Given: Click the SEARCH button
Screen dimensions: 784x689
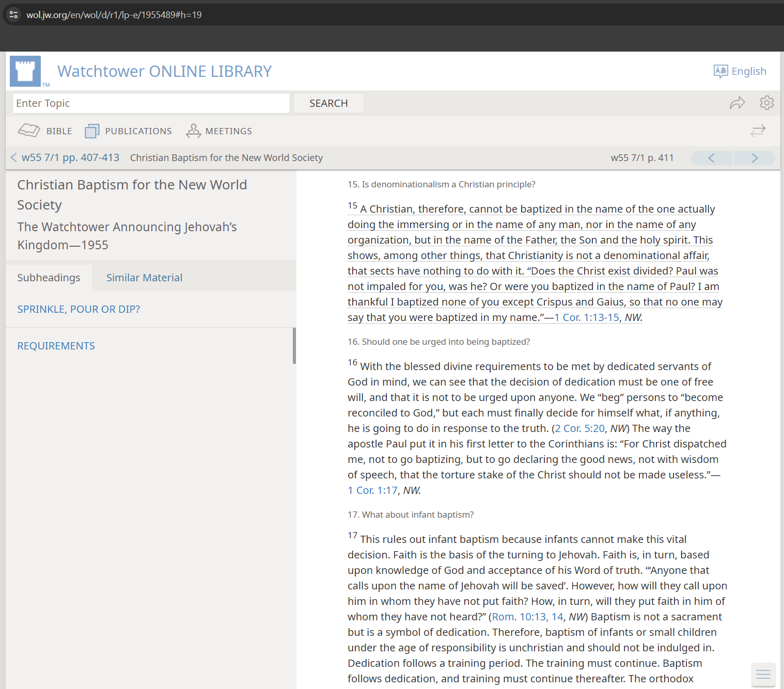Looking at the screenshot, I should pyautogui.click(x=328, y=103).
